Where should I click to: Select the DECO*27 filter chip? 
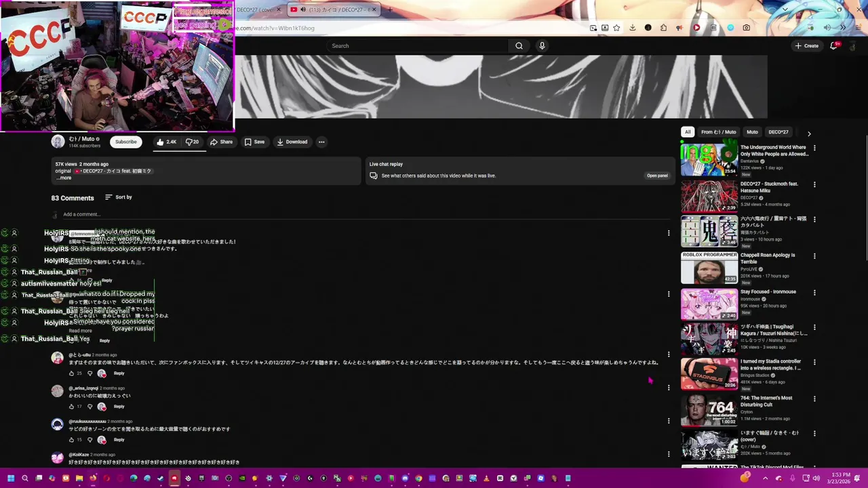(778, 132)
